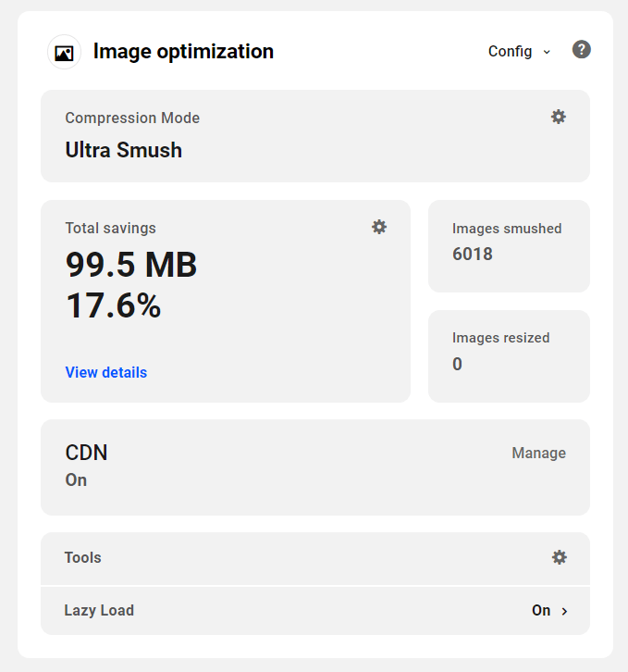The height and width of the screenshot is (672, 628).
Task: Click the Images resized label
Action: click(500, 338)
